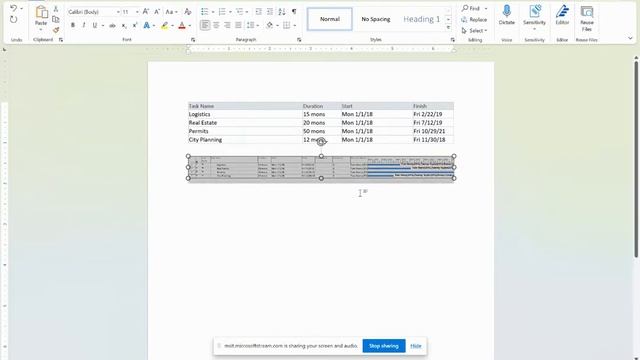Increase font size with grow icon

coord(146,12)
